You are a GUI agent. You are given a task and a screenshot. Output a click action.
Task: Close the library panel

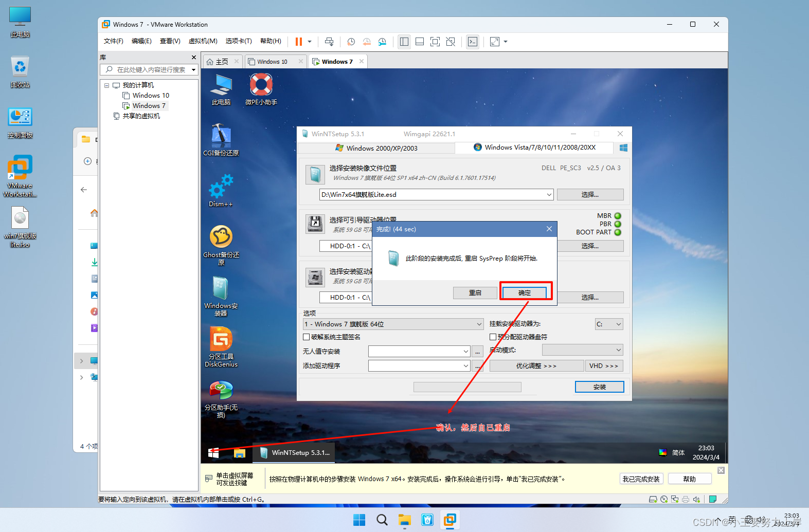194,57
